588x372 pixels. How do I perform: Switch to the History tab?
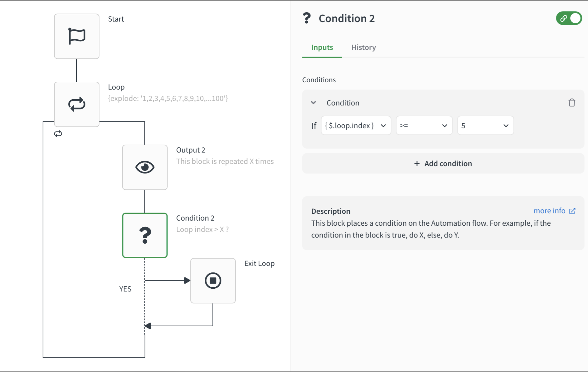pyautogui.click(x=363, y=47)
